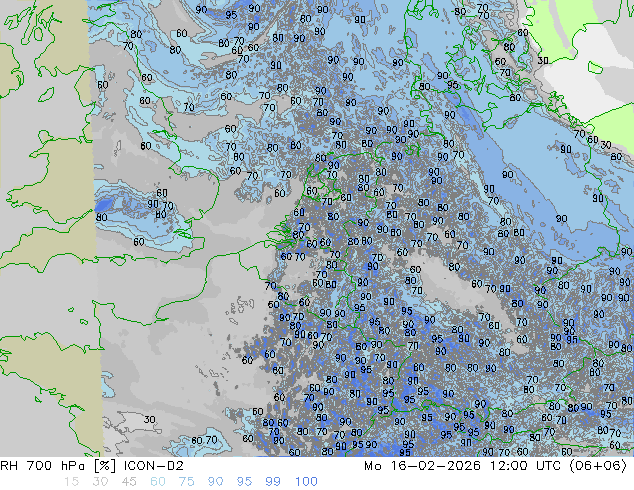Click the legend value 45

(x=129, y=482)
